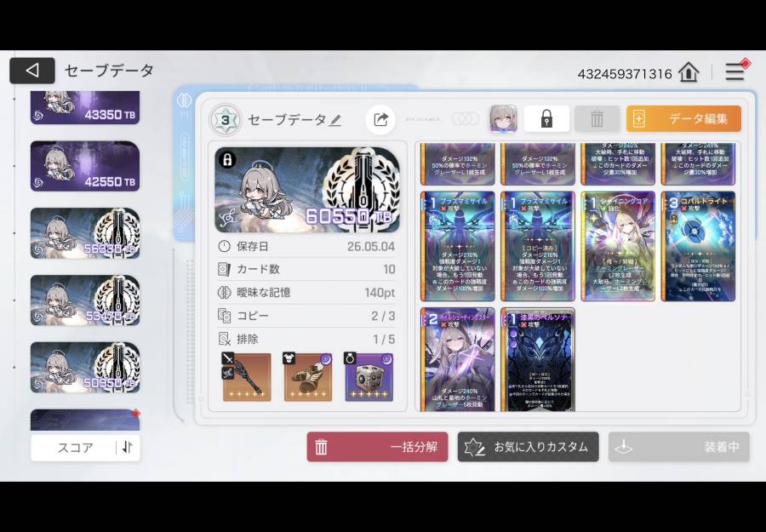Tap the 排除 removal icon
Screen dimensions: 766x532
click(224, 339)
